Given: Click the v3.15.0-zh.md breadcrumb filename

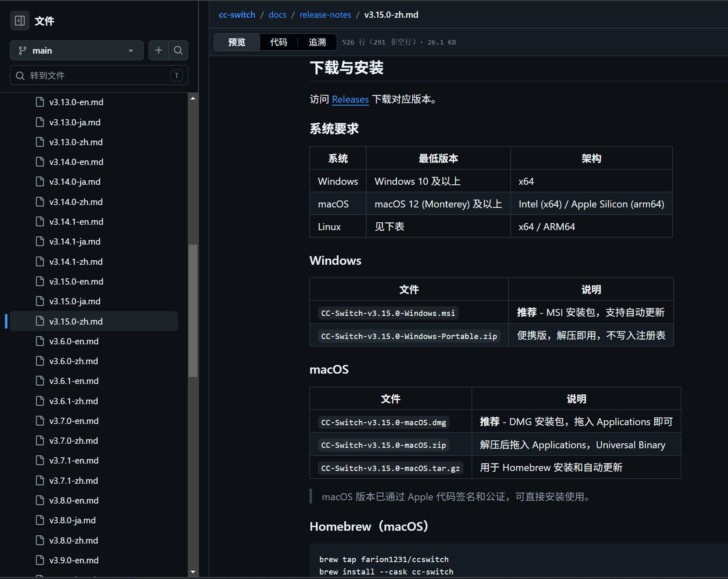Looking at the screenshot, I should pos(391,15).
